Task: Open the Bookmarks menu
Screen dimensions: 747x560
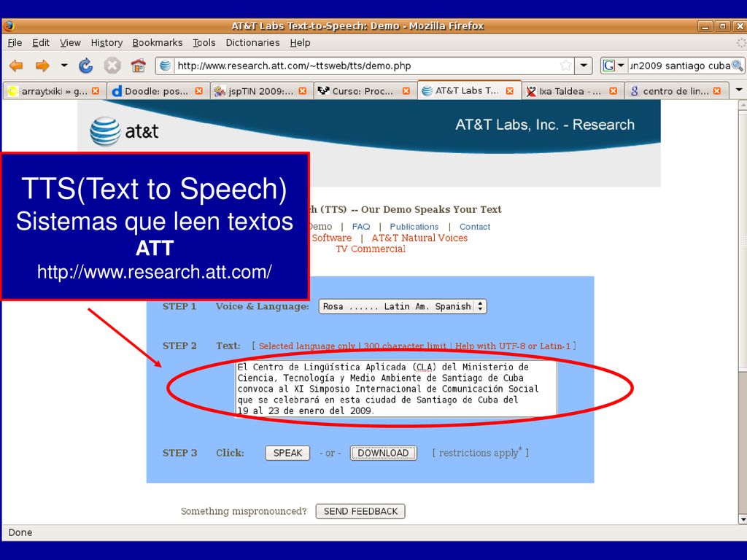Action: pyautogui.click(x=158, y=42)
